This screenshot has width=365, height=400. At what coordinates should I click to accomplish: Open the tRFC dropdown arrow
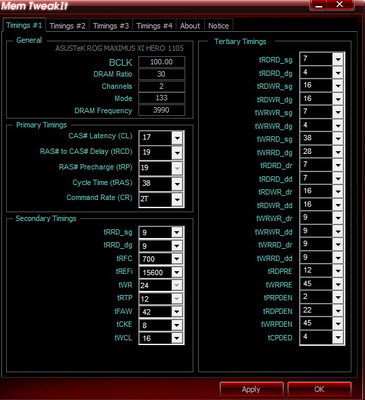tap(177, 259)
